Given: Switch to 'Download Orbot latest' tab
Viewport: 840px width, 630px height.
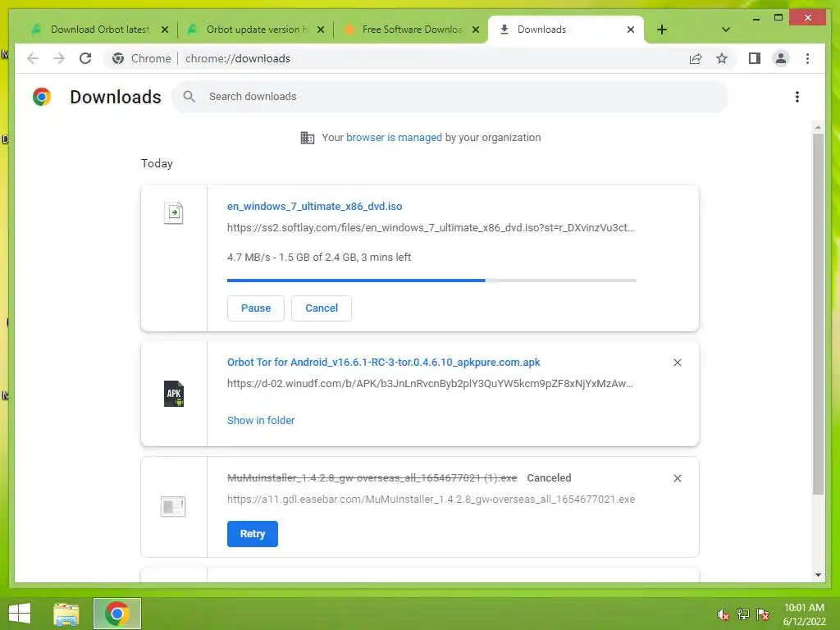Looking at the screenshot, I should coord(100,30).
